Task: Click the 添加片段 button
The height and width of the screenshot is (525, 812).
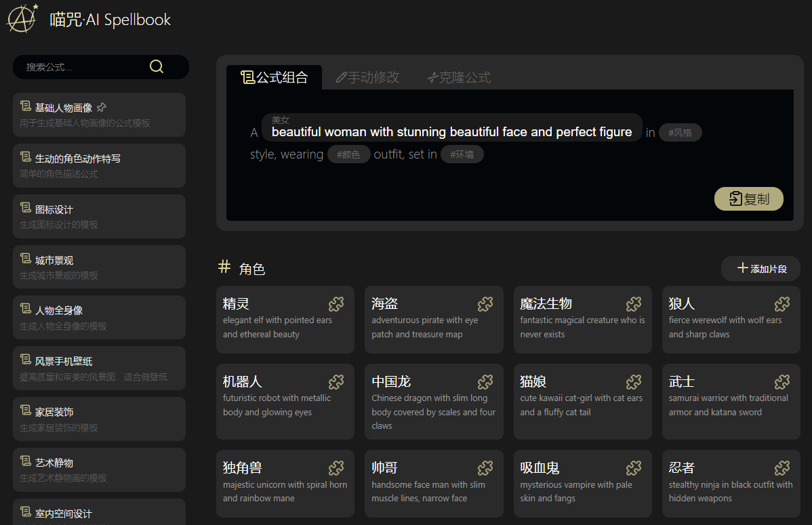Action: tap(760, 269)
